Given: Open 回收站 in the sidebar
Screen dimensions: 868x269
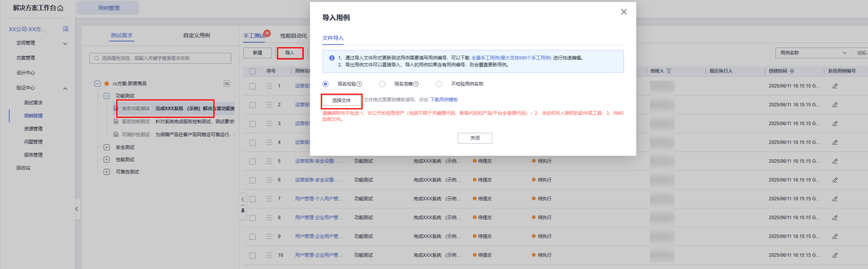Looking at the screenshot, I should [23, 168].
